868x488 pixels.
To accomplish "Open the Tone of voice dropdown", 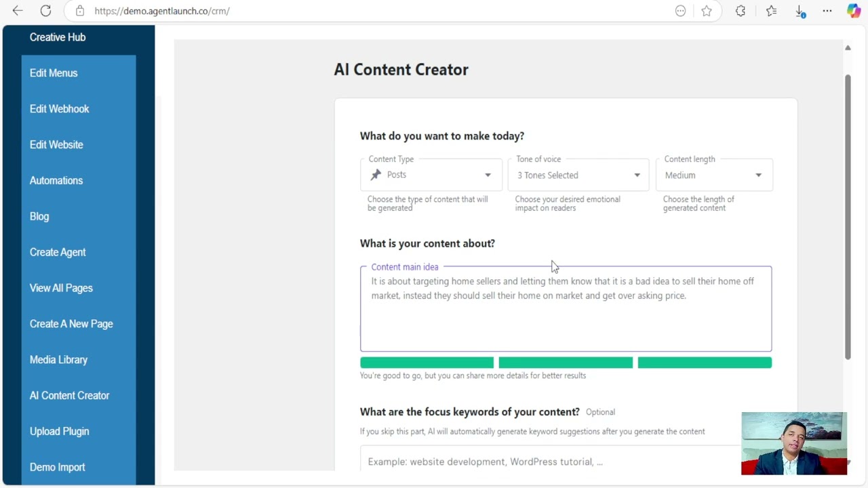I will click(578, 175).
